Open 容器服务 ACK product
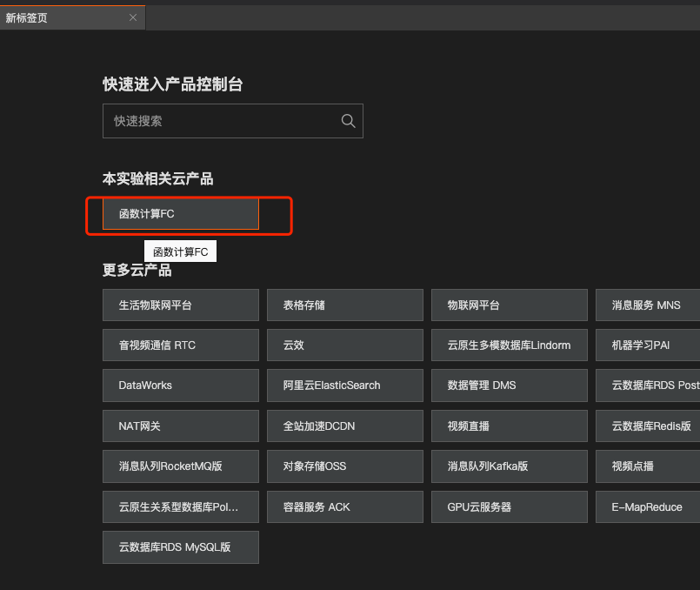This screenshot has height=590, width=700. [x=345, y=507]
